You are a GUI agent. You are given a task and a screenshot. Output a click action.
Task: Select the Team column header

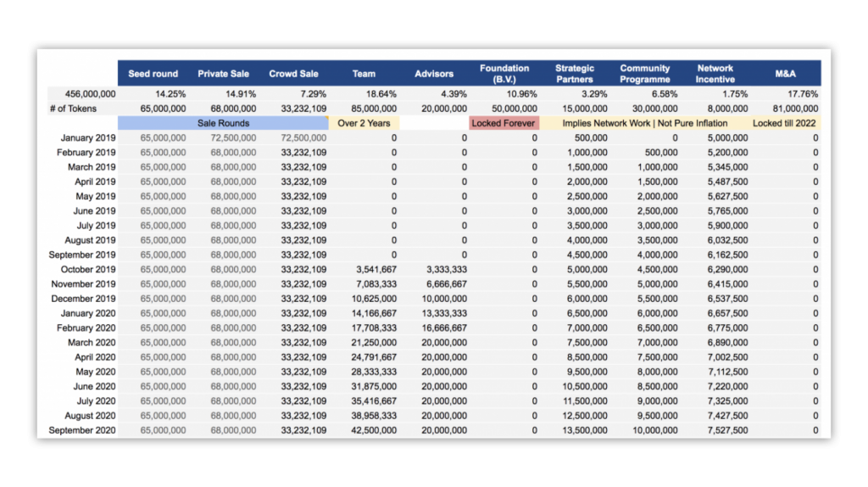point(364,74)
